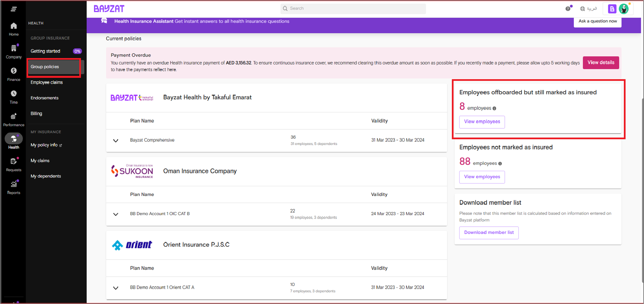Viewport: 644px width, 304px height.
Task: Open Health section icon
Action: 13,142
